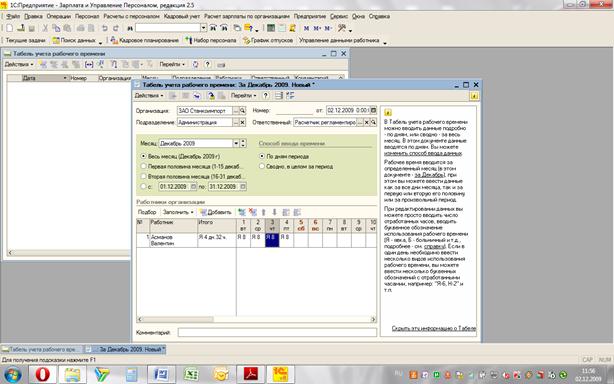The image size is (614, 384).
Task: Open the calendar picker for start date 01.12.2009
Action: (x=193, y=187)
